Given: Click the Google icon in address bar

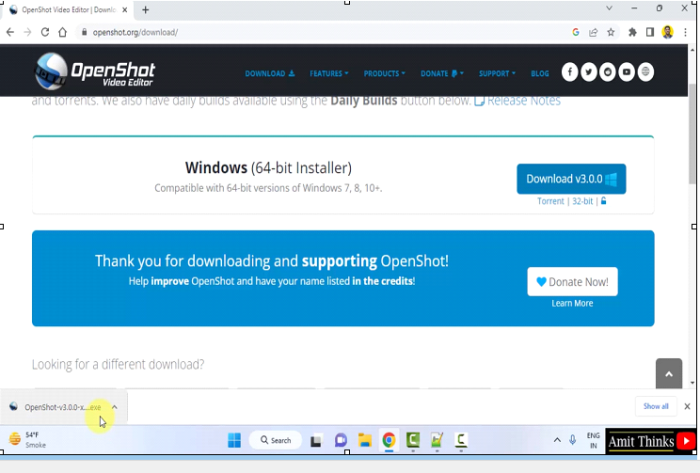Looking at the screenshot, I should point(576,32).
